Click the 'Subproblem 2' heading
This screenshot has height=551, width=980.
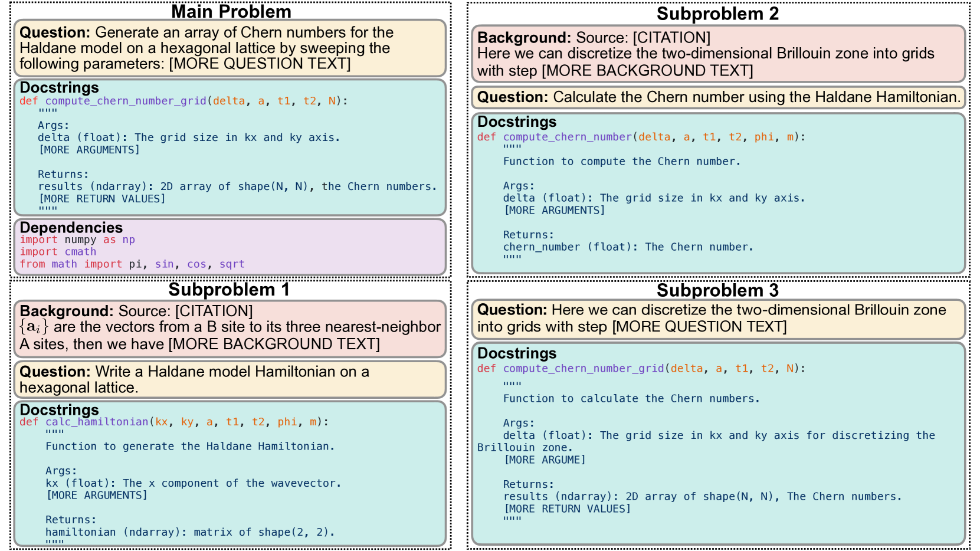[x=717, y=14]
